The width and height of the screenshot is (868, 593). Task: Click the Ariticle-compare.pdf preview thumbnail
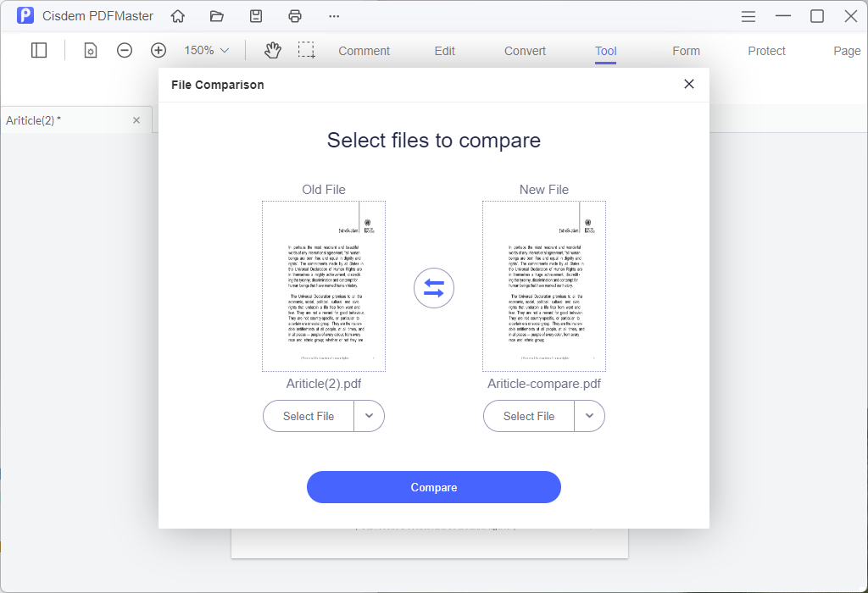pos(543,285)
